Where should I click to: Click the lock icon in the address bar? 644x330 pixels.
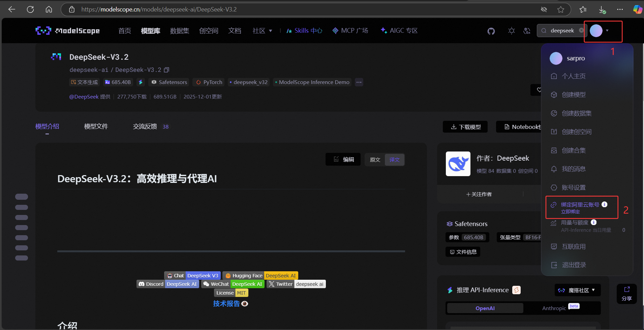pos(72,9)
